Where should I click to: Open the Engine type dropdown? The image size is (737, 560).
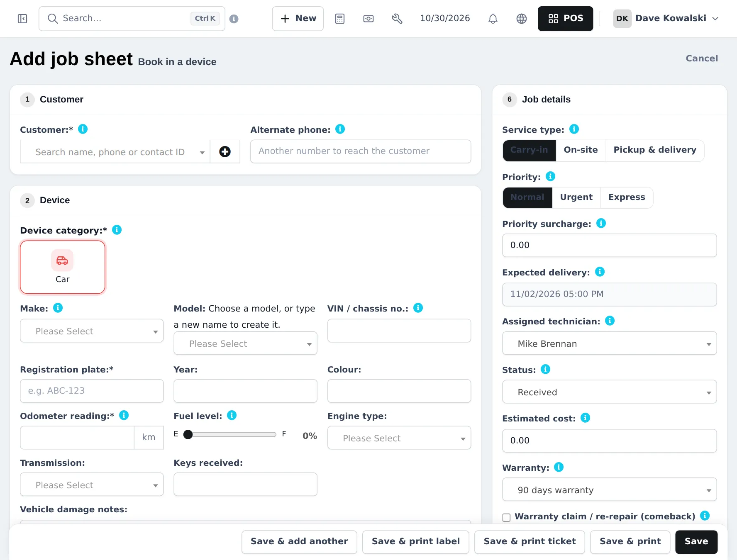tap(399, 438)
